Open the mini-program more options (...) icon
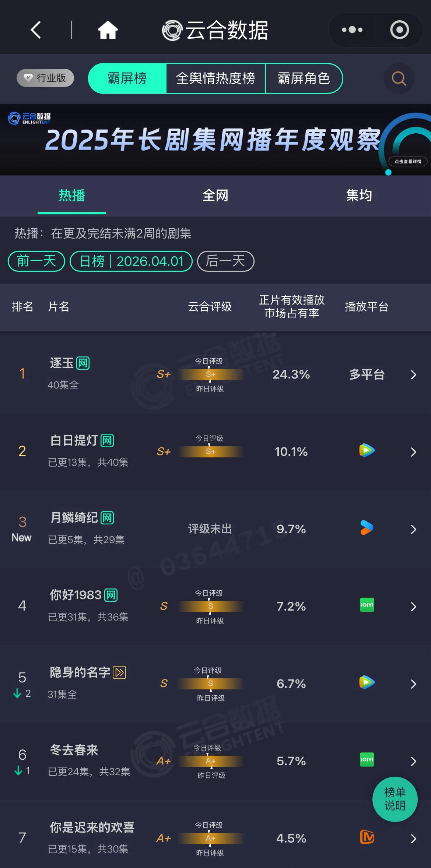The height and width of the screenshot is (868, 431). coord(351,29)
